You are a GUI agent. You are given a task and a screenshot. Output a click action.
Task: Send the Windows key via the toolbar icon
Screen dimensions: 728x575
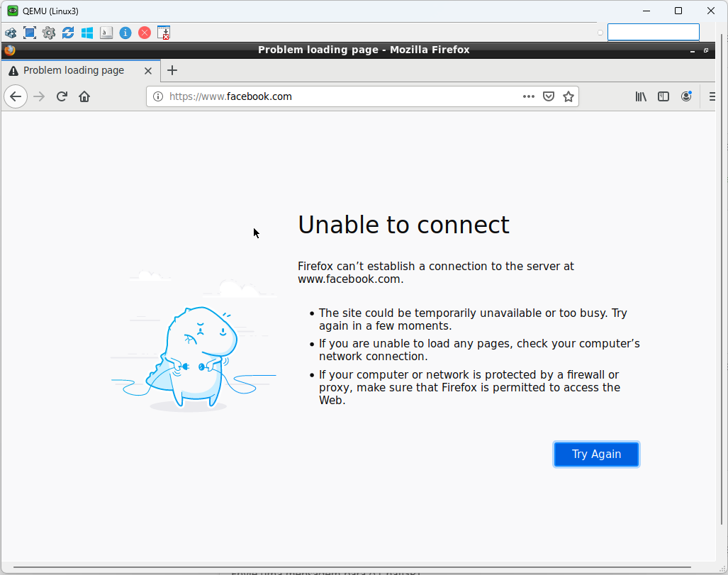[87, 33]
